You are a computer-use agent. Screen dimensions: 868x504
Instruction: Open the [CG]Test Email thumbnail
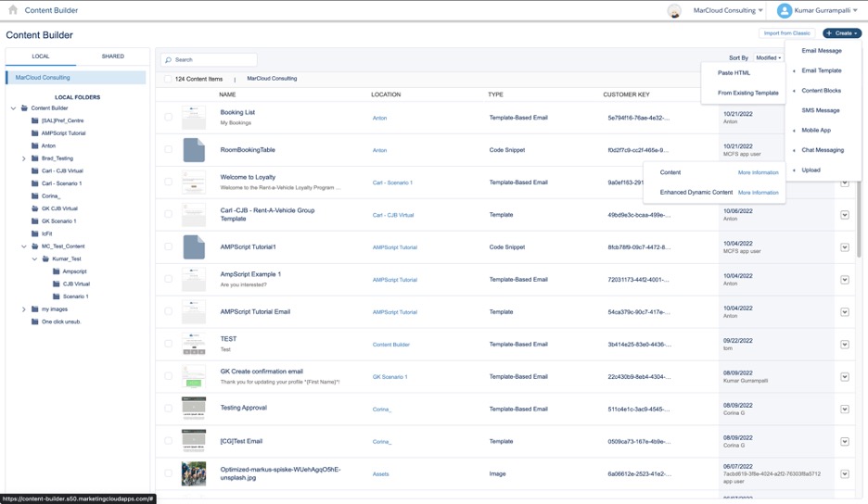pos(194,442)
